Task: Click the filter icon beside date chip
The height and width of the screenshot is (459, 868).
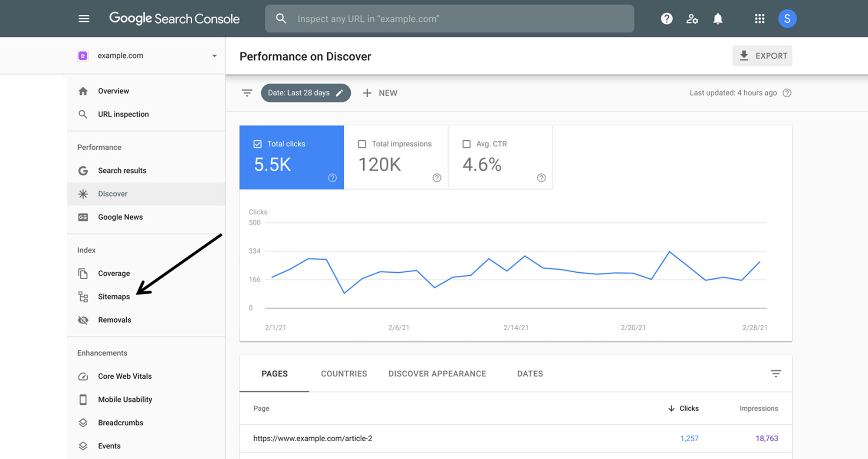Action: click(247, 93)
